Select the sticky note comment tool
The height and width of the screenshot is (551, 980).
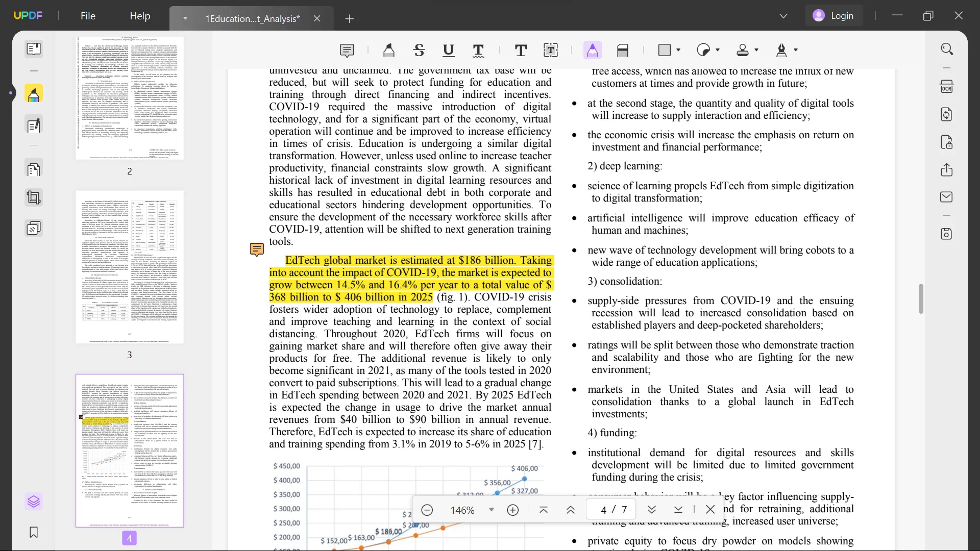click(x=347, y=50)
